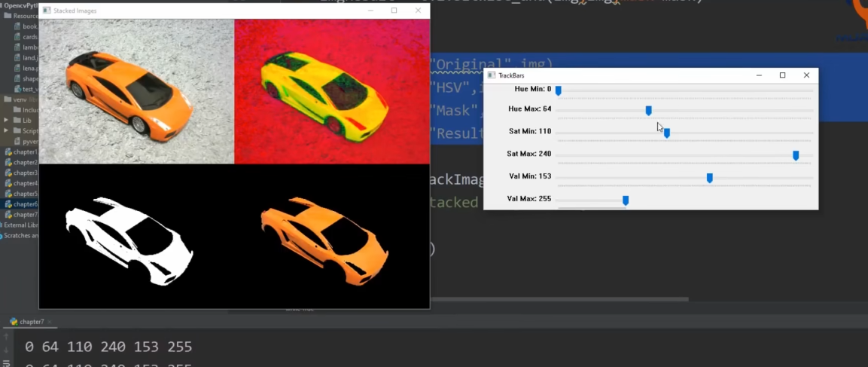Open Scratches and Consoles node

(x=20, y=236)
